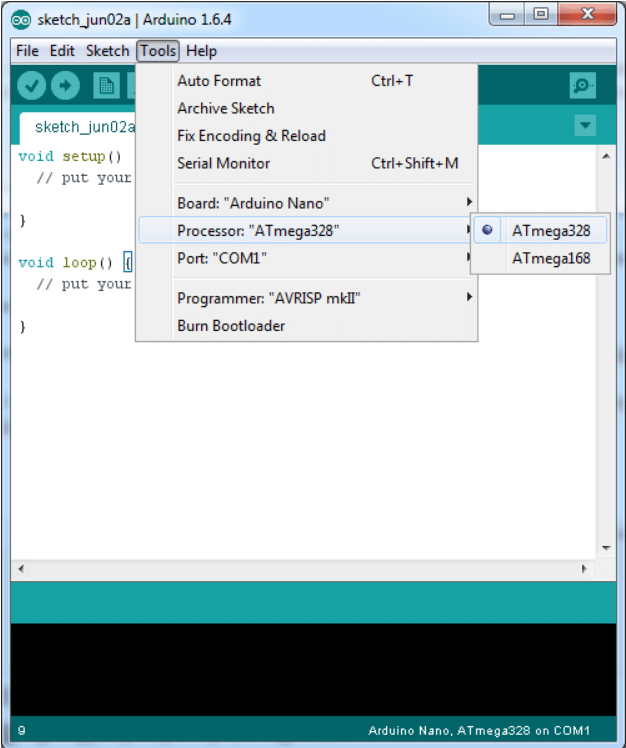This screenshot has height=748, width=626.
Task: Click the Upload arrow toolbar icon
Action: click(x=65, y=86)
